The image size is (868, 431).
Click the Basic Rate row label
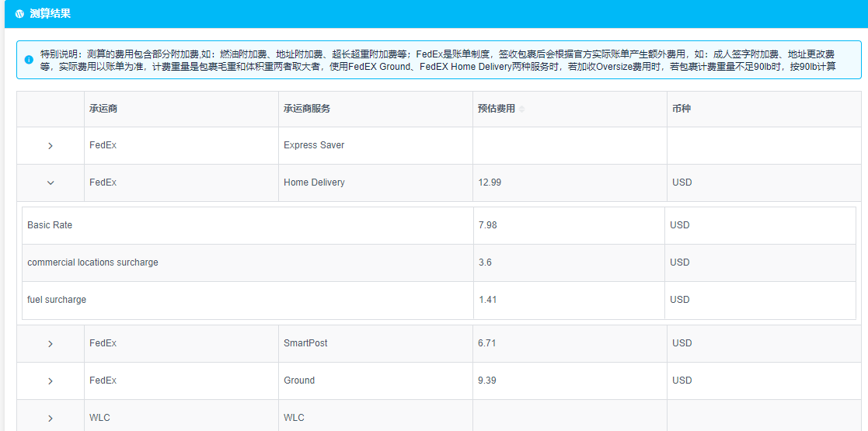[x=50, y=225]
